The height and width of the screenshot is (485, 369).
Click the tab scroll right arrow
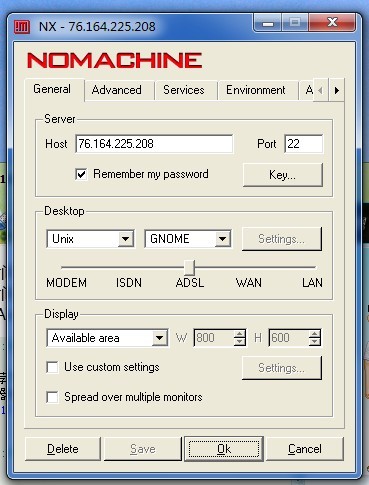(x=337, y=90)
